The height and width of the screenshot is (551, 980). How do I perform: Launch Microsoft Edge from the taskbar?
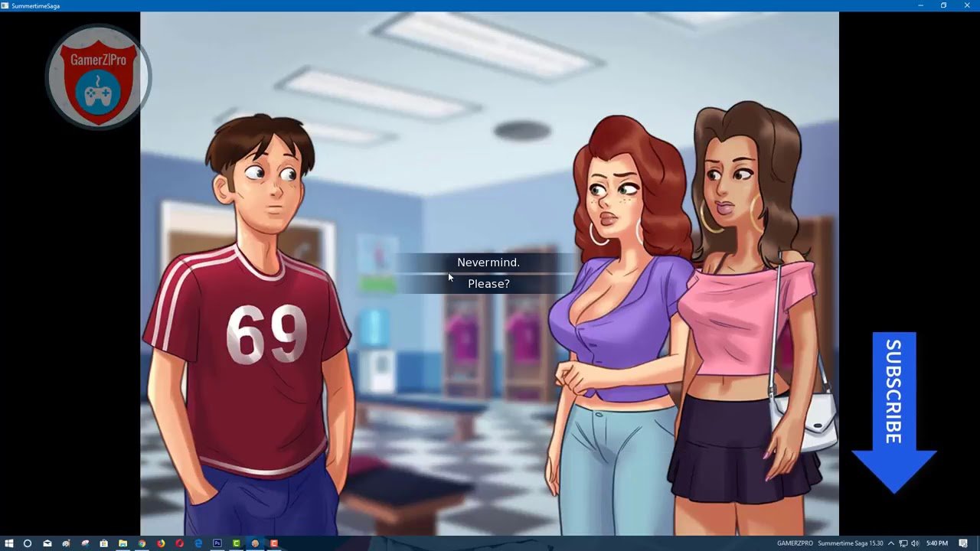coord(198,543)
